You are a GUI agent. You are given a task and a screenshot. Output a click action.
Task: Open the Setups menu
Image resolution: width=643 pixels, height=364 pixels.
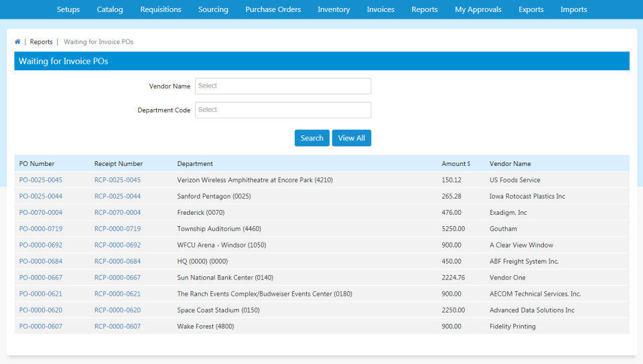[x=68, y=9]
